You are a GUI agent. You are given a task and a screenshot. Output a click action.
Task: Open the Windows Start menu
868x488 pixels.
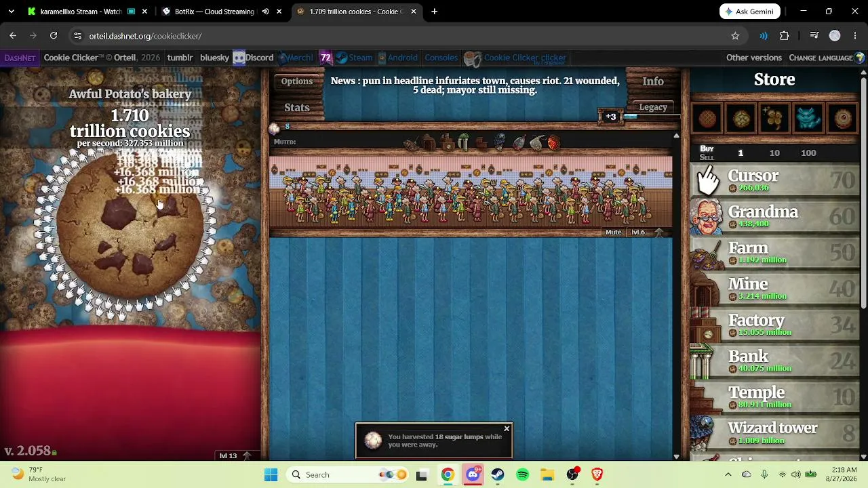pyautogui.click(x=271, y=474)
